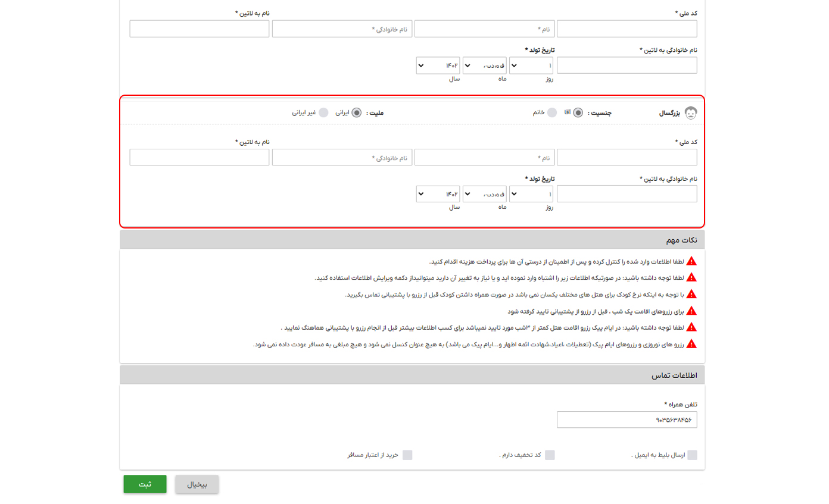Screen dimensions: 829x504
Task: Click the warning icon about child rates for hotels
Action: (x=691, y=293)
